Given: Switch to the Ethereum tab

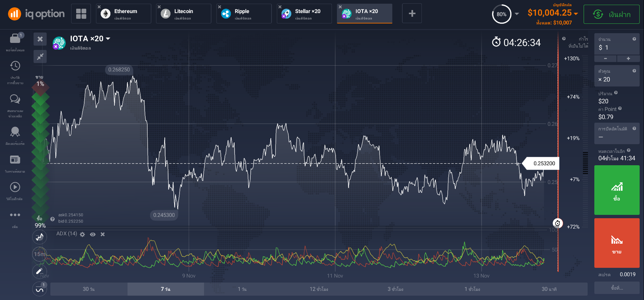Looking at the screenshot, I should point(123,14).
